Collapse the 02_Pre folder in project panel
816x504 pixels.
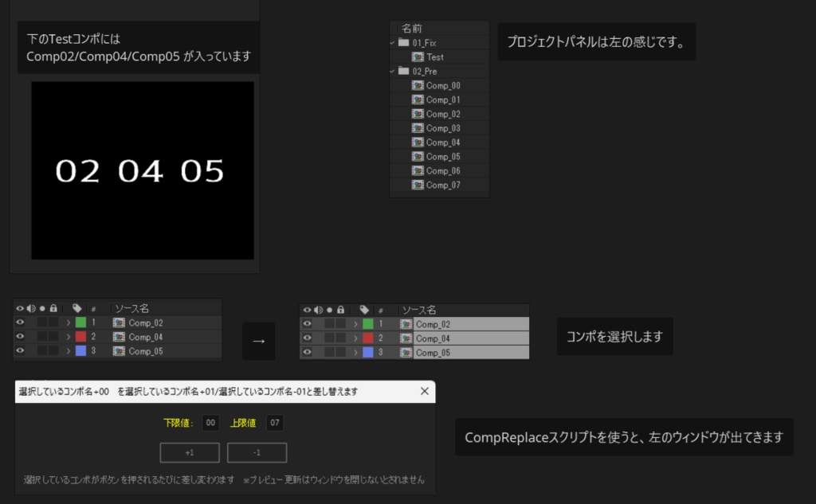[391, 70]
